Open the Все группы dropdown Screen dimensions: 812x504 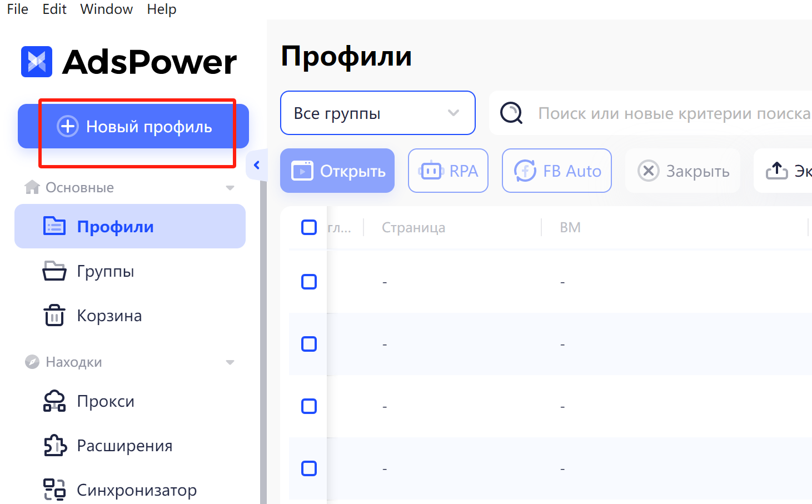coord(378,113)
